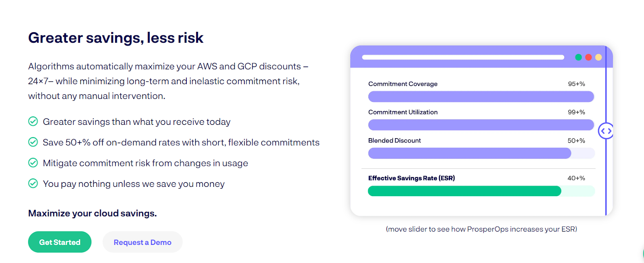Viewport: 644px width, 263px height.
Task: Click check icon beside You pay nothing
Action: [x=33, y=183]
